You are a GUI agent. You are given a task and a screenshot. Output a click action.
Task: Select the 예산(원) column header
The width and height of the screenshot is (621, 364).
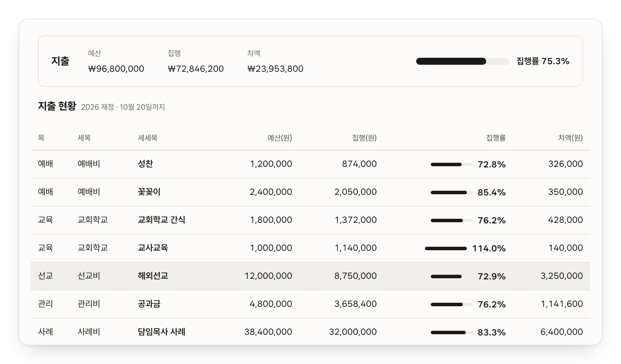(280, 138)
